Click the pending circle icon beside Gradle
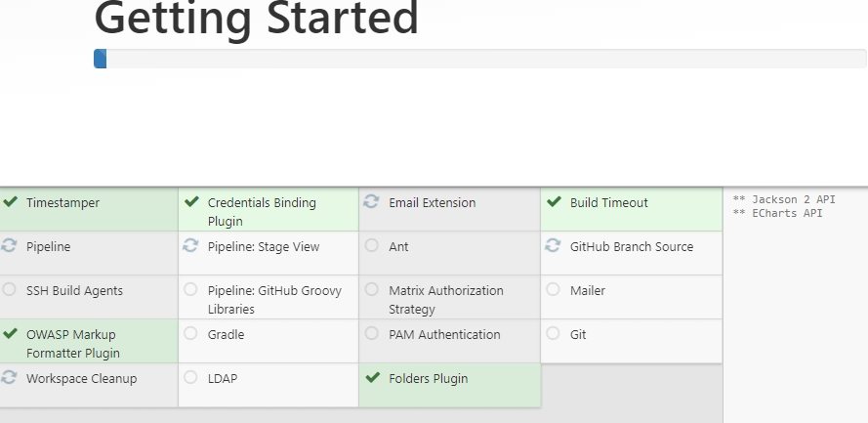The height and width of the screenshot is (423, 868). tap(190, 333)
